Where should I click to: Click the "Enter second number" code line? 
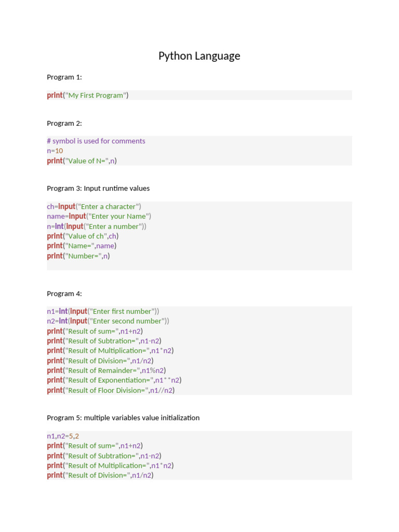(108, 322)
